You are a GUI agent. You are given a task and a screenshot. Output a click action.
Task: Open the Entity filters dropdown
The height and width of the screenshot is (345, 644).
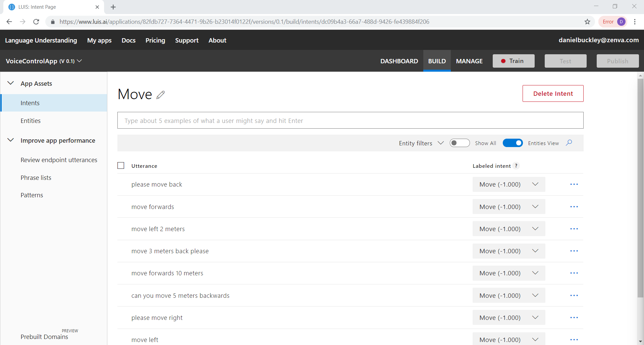click(421, 143)
